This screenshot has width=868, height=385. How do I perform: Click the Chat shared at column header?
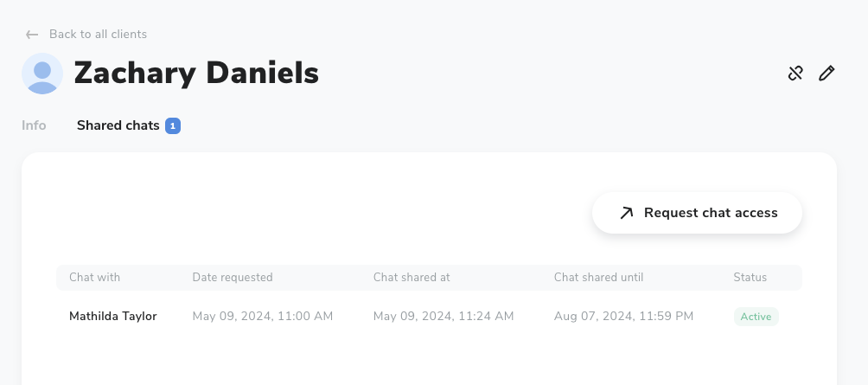(412, 278)
